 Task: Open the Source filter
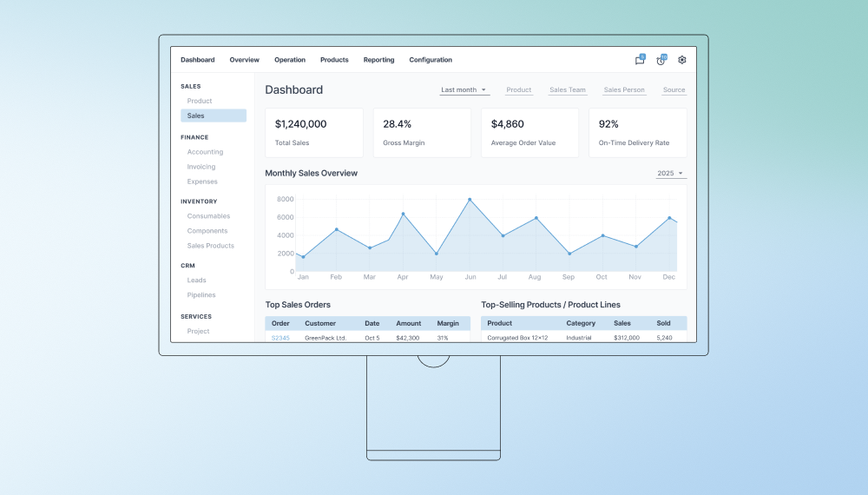click(674, 90)
